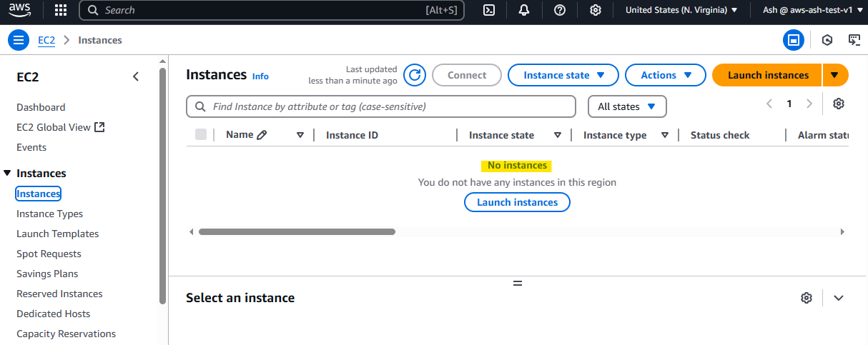Click the horizontal table scrollbar
Screen dimensions: 868x345
[x=297, y=231]
